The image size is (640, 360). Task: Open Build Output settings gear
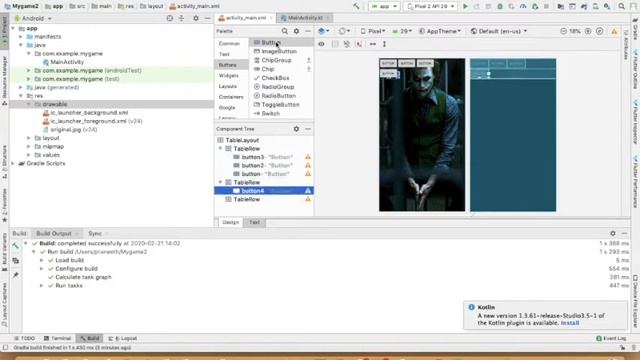point(613,233)
